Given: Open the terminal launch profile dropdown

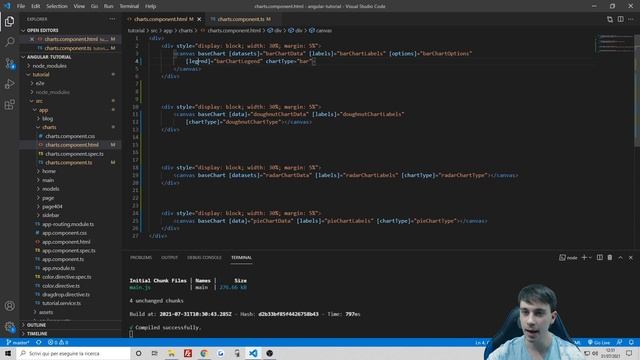Looking at the screenshot, I should click(590, 258).
